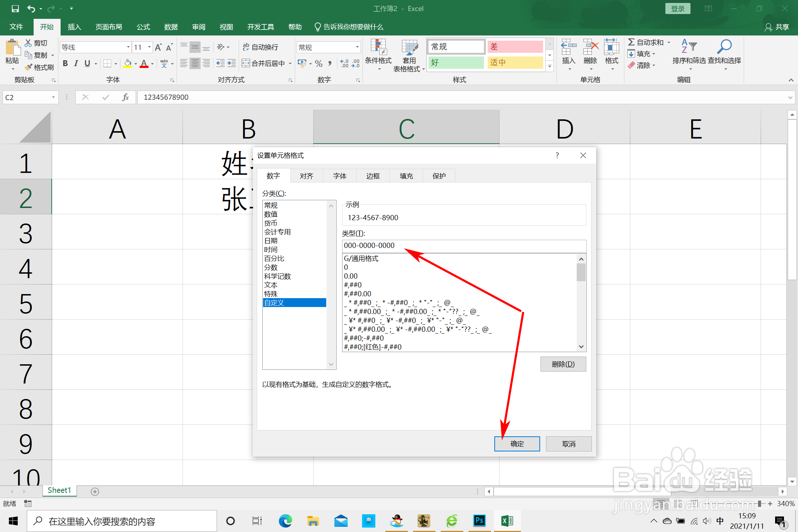The image size is (798, 532).
Task: Open the Formulas ribbon tab
Action: 143,27
